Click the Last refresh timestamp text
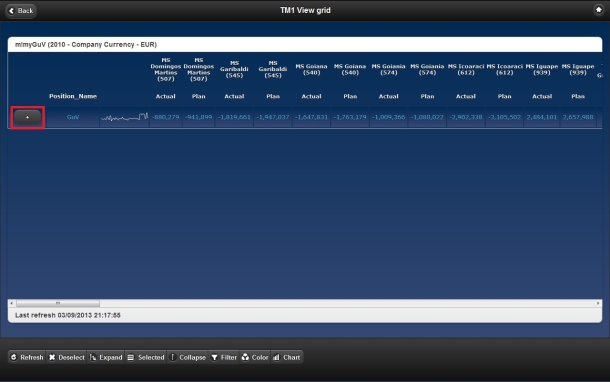The width and height of the screenshot is (610, 382). click(x=68, y=315)
